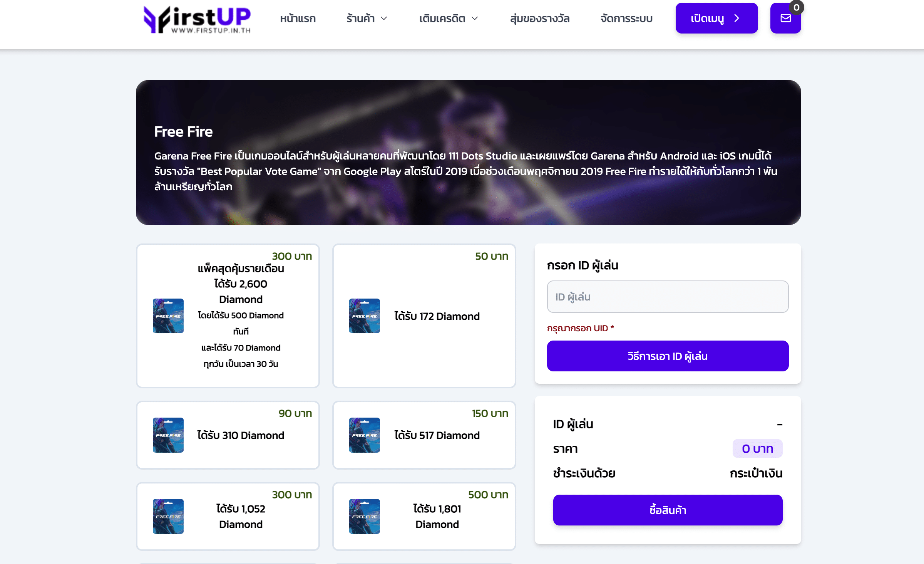The height and width of the screenshot is (564, 924).
Task: Select the แพ็คสุดคุ้มรายเดือน 2,600 Diamond package
Action: click(x=228, y=316)
